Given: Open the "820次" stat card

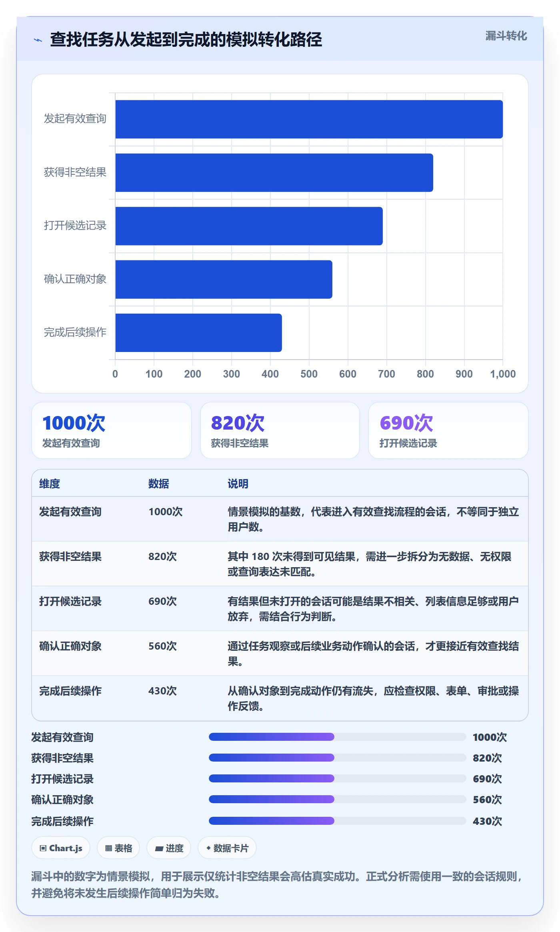Looking at the screenshot, I should (x=280, y=430).
